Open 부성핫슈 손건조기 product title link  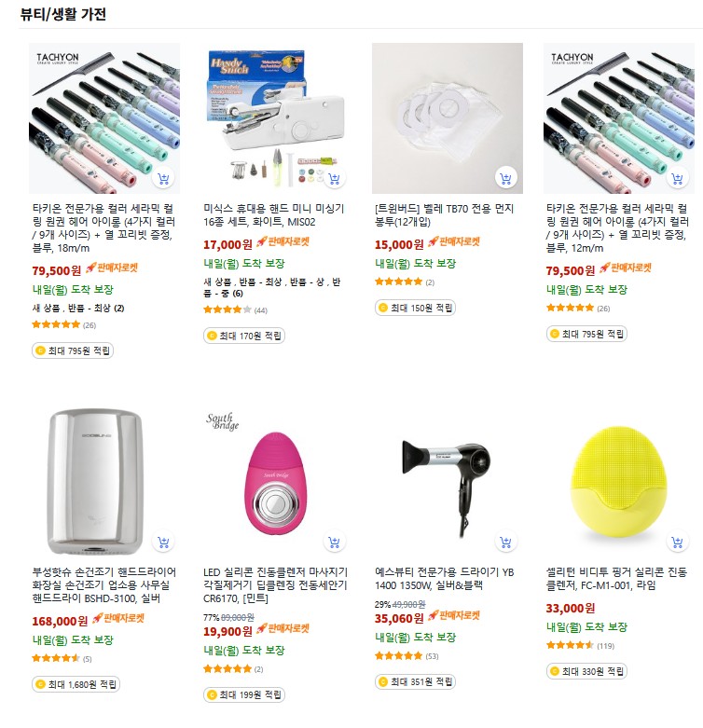(x=104, y=585)
